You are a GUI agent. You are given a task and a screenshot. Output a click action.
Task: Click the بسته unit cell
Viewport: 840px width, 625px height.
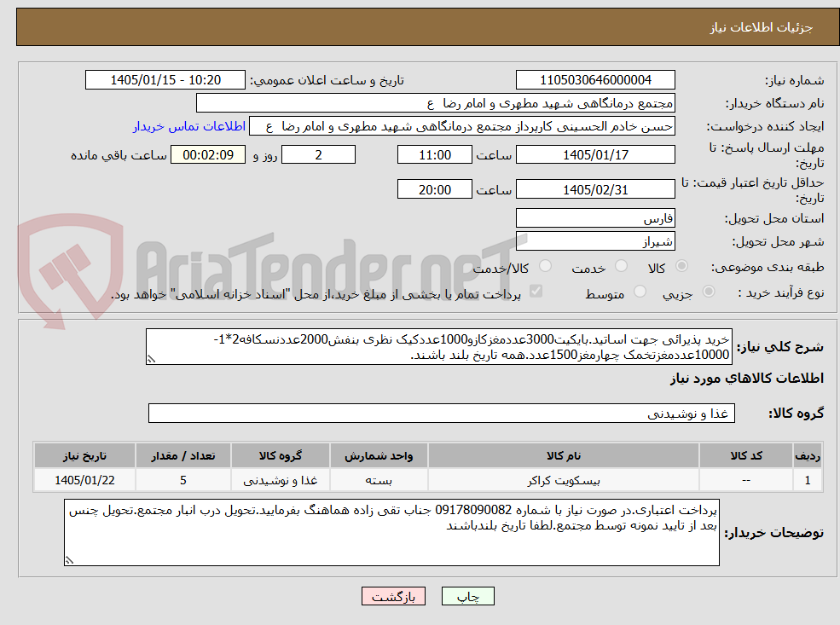[379, 480]
